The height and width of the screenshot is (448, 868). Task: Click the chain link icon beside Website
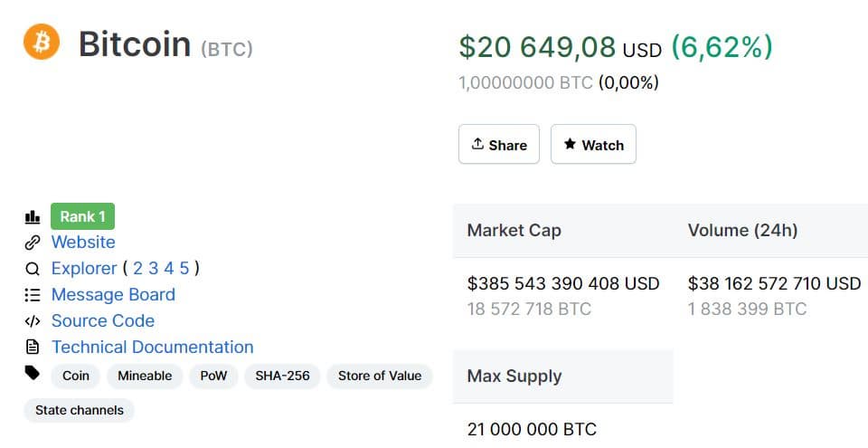33,243
